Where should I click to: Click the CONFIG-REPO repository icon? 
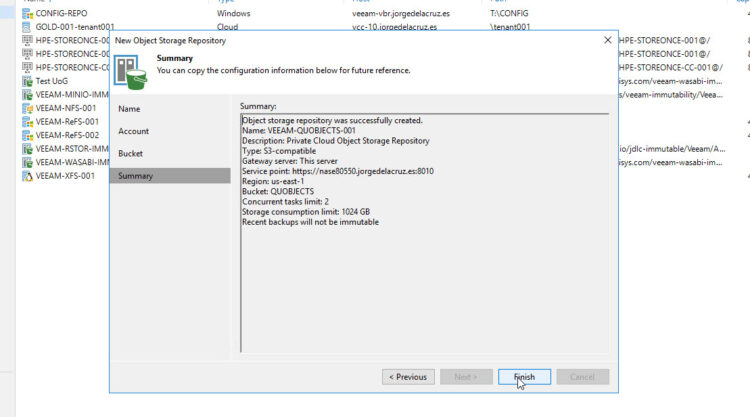click(x=28, y=14)
